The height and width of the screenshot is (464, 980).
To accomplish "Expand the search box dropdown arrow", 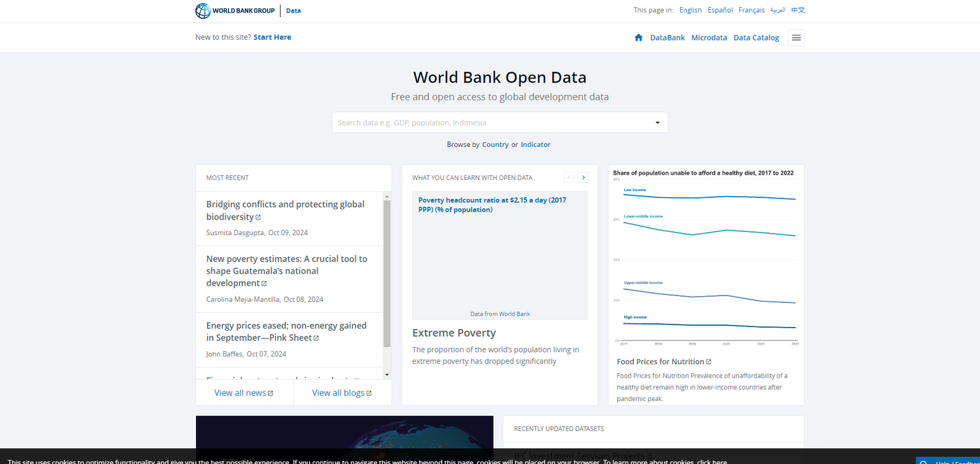I will [x=657, y=122].
